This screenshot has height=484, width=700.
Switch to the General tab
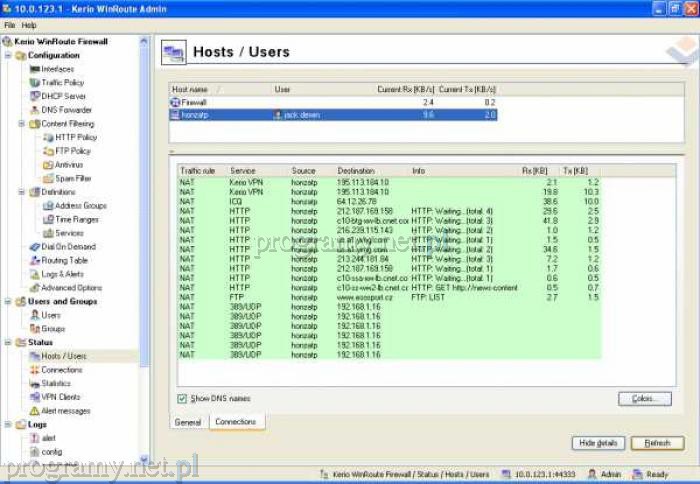(188, 423)
